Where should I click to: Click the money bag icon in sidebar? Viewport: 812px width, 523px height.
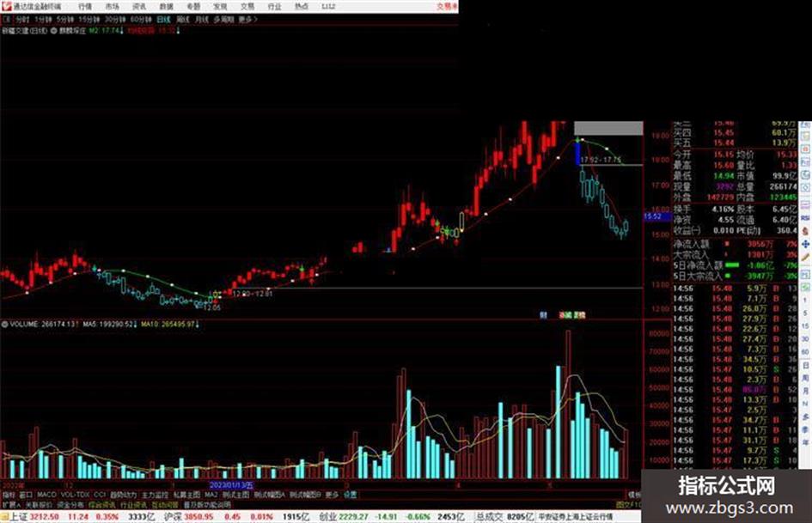point(805,231)
